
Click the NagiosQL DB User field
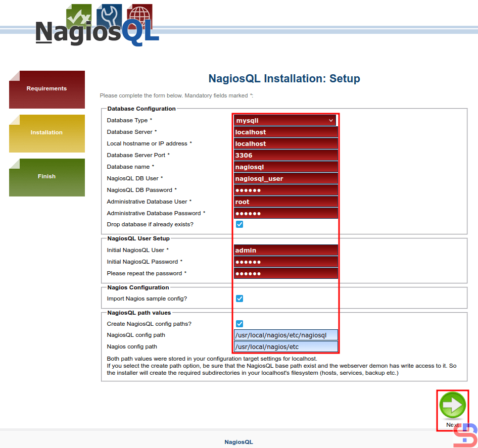click(x=285, y=179)
